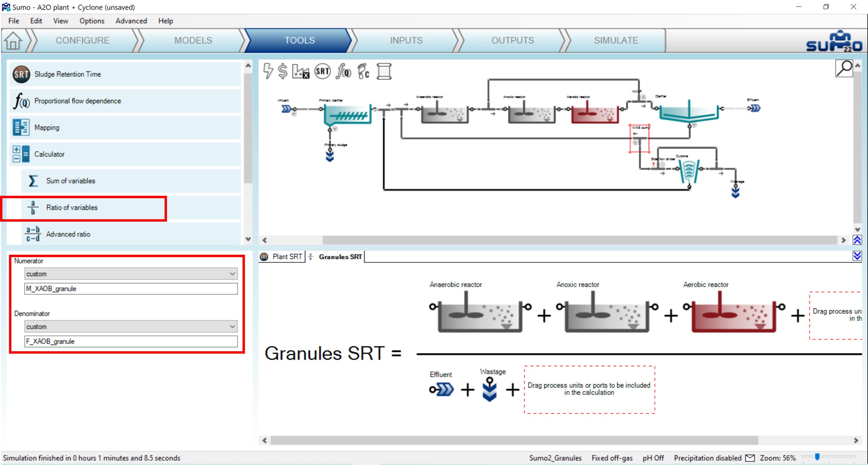Expand the flowsheet panel with double-up arrow
868x465 pixels.
coord(857,240)
